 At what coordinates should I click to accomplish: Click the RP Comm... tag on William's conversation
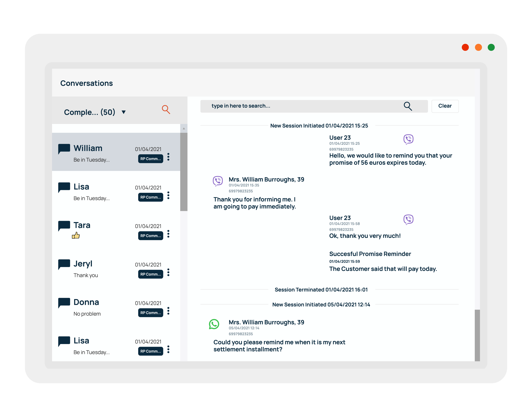pyautogui.click(x=150, y=159)
